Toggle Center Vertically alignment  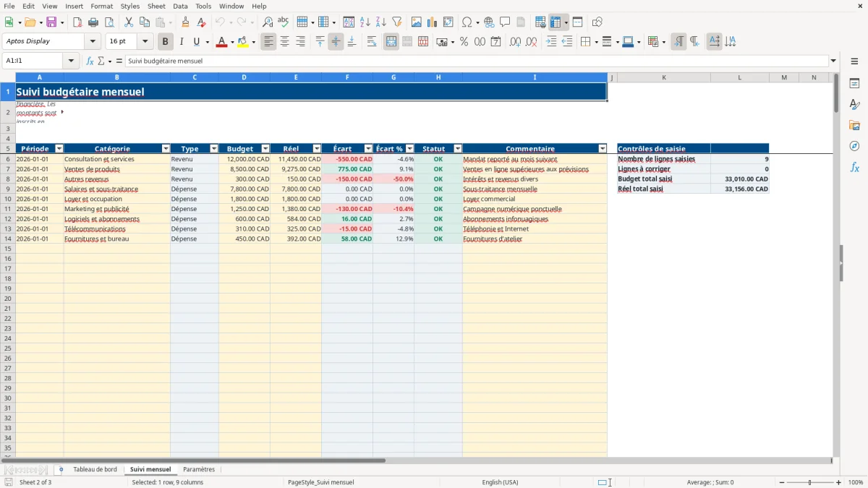pyautogui.click(x=336, y=42)
